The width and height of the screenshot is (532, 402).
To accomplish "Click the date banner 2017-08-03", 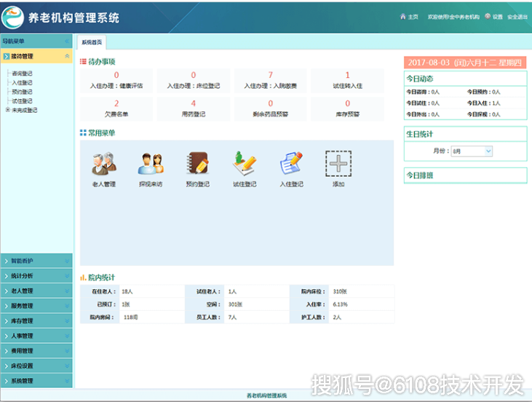I will point(465,63).
